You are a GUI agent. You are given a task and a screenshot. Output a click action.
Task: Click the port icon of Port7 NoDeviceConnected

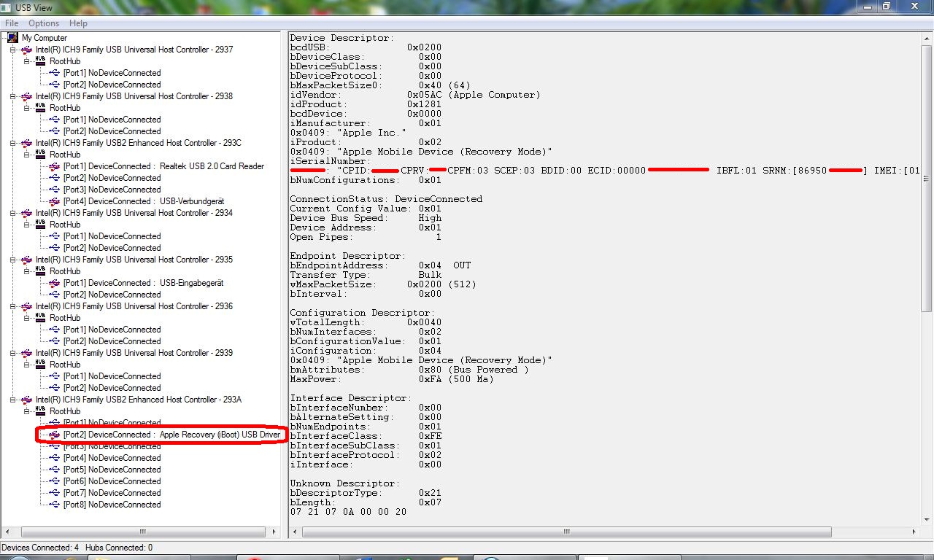point(55,493)
